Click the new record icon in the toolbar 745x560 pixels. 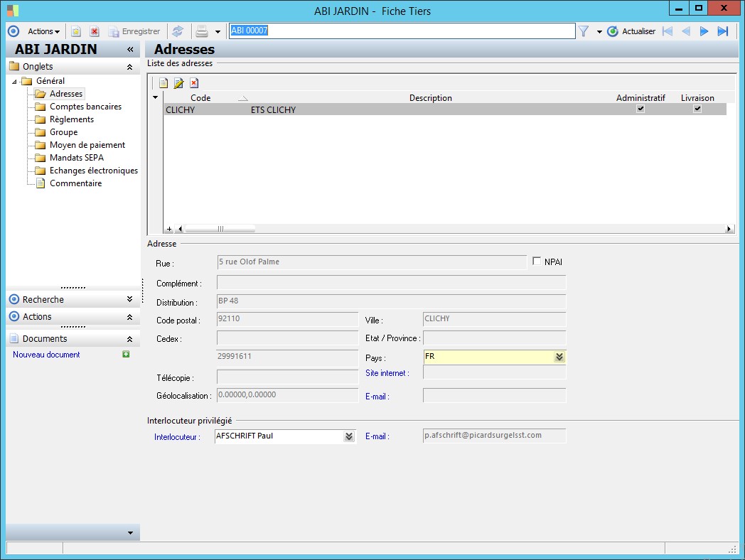(76, 31)
